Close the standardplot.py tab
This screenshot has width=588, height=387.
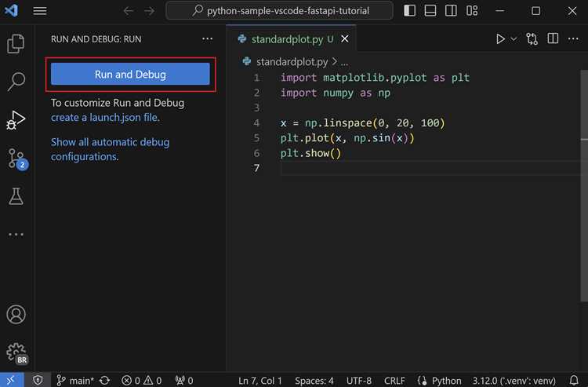pyautogui.click(x=345, y=38)
